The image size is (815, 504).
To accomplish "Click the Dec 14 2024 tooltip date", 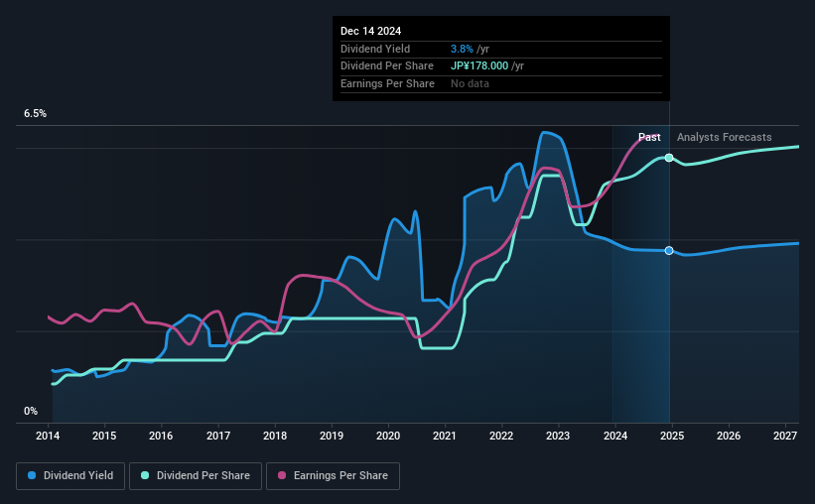I will tap(370, 31).
